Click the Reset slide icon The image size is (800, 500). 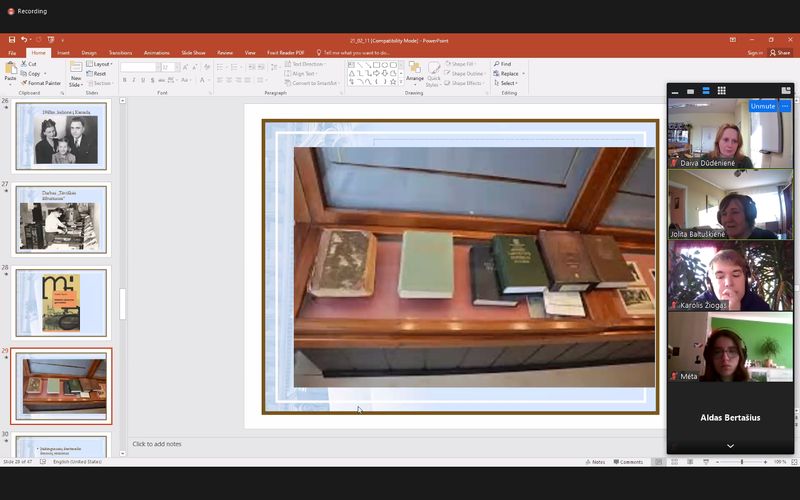pyautogui.click(x=97, y=73)
